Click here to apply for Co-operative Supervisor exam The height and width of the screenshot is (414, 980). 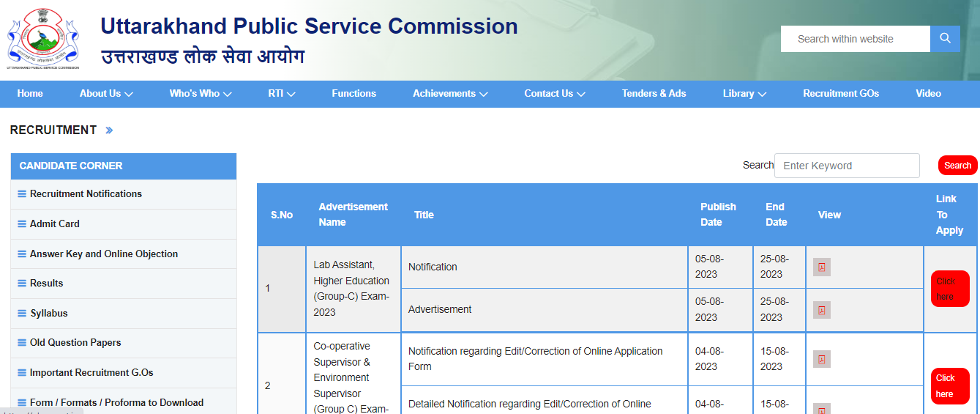950,386
